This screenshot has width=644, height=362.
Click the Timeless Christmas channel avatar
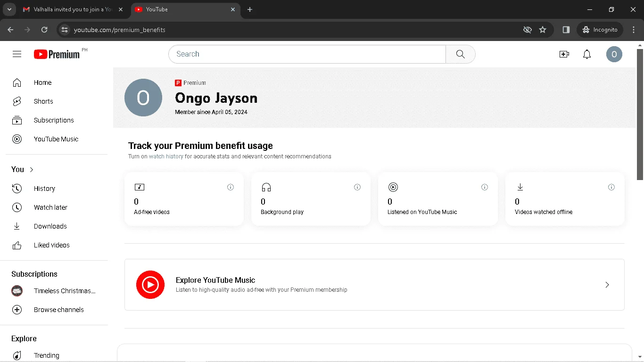pos(17,291)
